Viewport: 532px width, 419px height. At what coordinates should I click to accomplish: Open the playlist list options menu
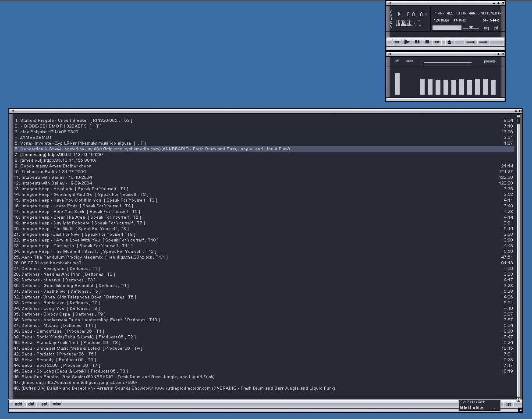pos(508,404)
